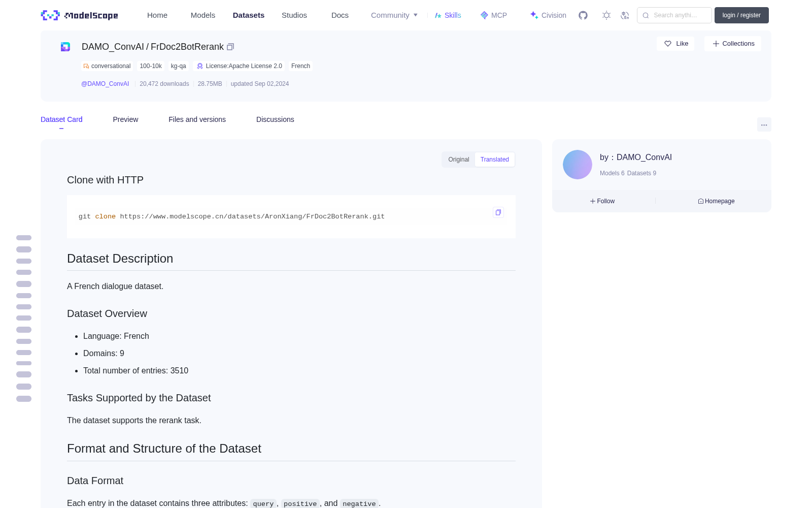Screen dimensions: 812x508
Task: Click the 'by: DAMO_ConvAI' author name
Action: (636, 157)
